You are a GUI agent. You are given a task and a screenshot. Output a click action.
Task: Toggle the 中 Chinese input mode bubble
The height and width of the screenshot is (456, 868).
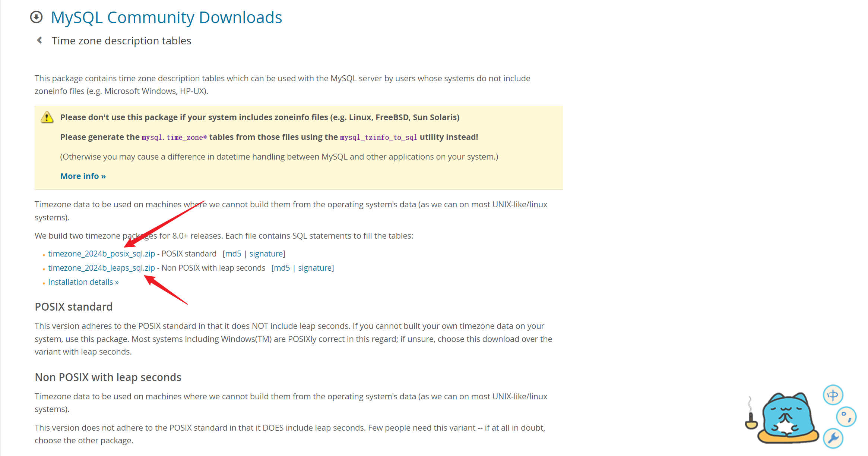pyautogui.click(x=833, y=395)
